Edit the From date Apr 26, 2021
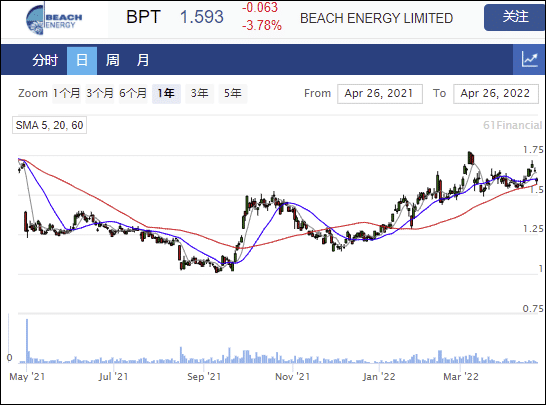The height and width of the screenshot is (405, 546). [x=380, y=93]
